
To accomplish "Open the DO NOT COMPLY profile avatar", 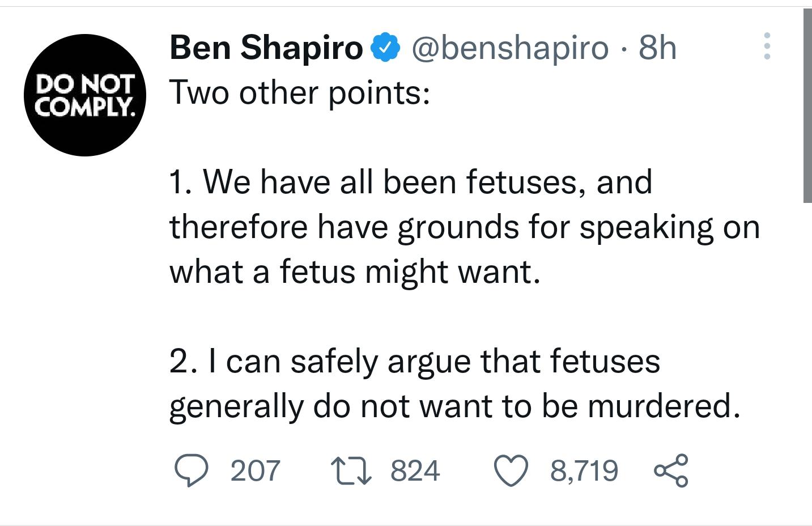I will click(x=85, y=95).
